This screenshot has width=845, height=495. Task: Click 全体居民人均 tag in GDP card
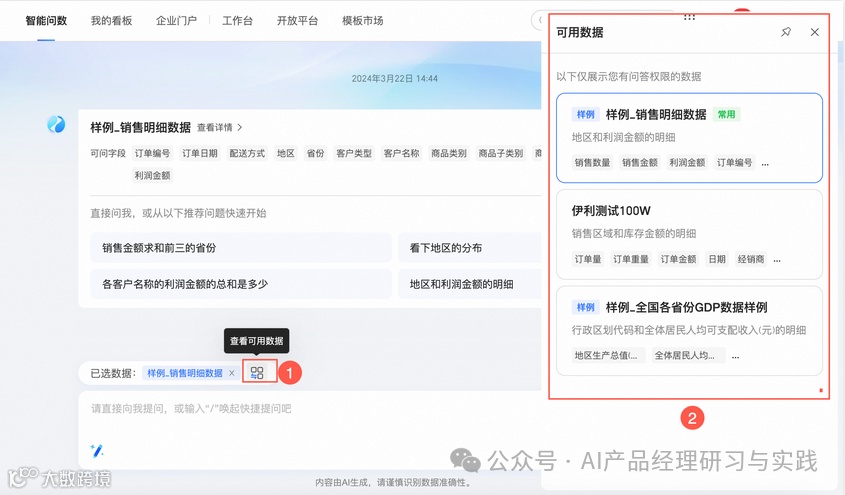[x=688, y=355]
